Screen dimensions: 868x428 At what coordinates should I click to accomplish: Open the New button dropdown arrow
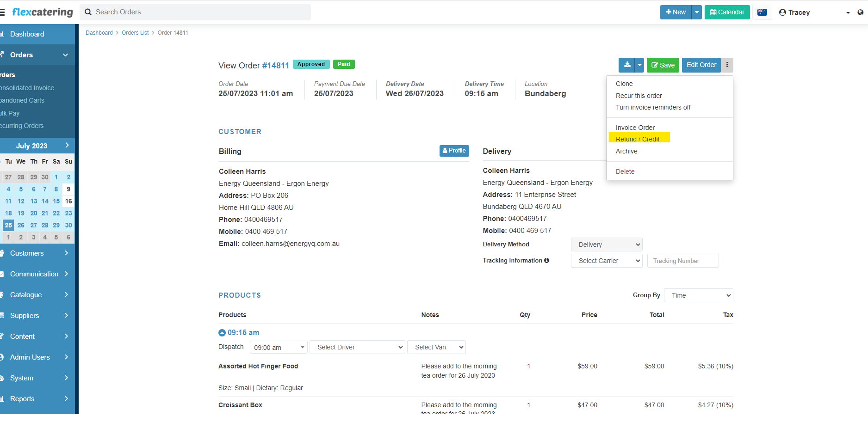[697, 12]
